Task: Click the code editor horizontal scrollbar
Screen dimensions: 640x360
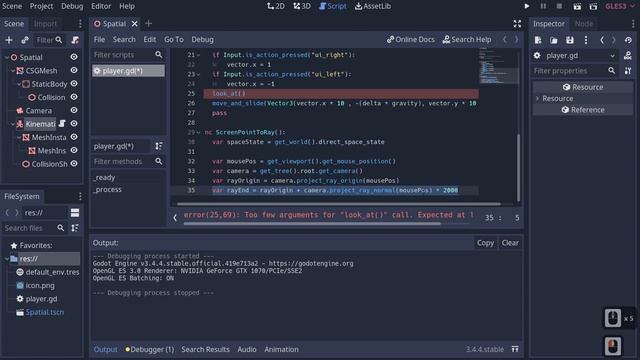Action: point(339,204)
